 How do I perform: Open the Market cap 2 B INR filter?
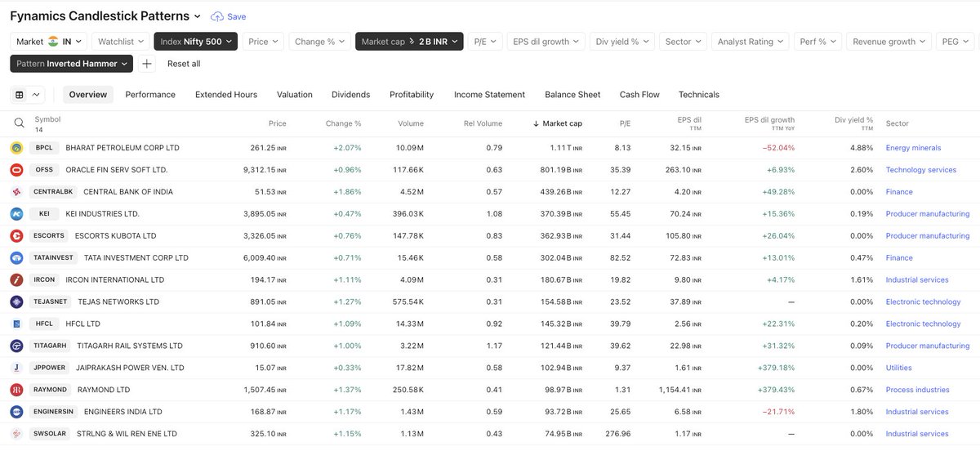[x=409, y=42]
